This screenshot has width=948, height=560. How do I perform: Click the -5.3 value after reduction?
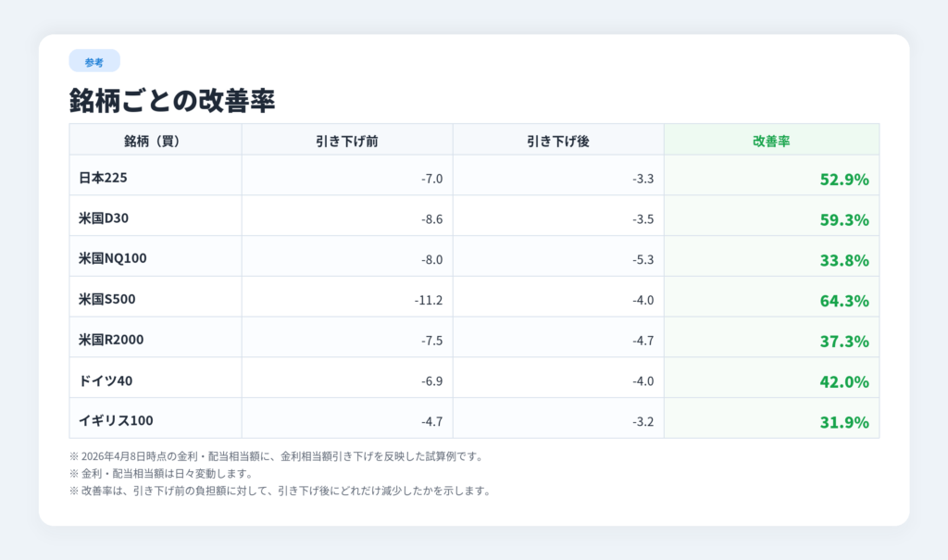pos(643,259)
